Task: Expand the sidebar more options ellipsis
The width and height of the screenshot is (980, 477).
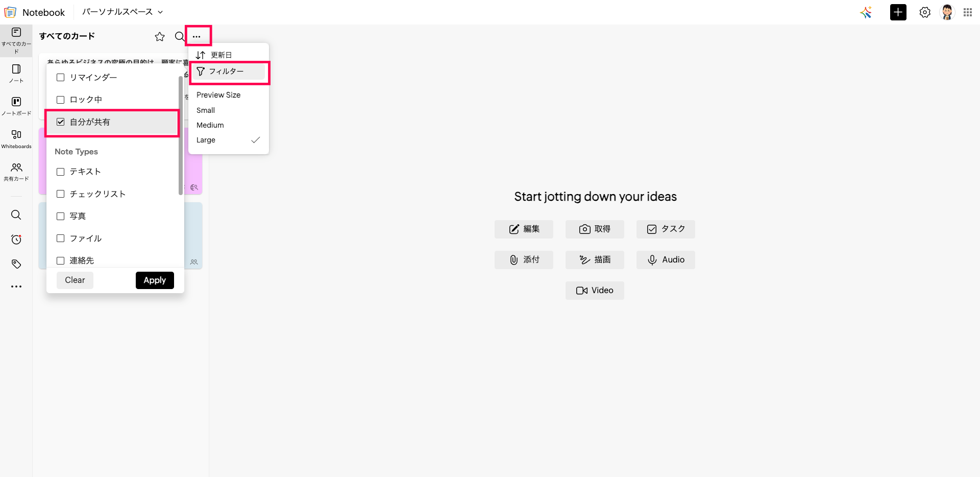Action: coord(16,287)
